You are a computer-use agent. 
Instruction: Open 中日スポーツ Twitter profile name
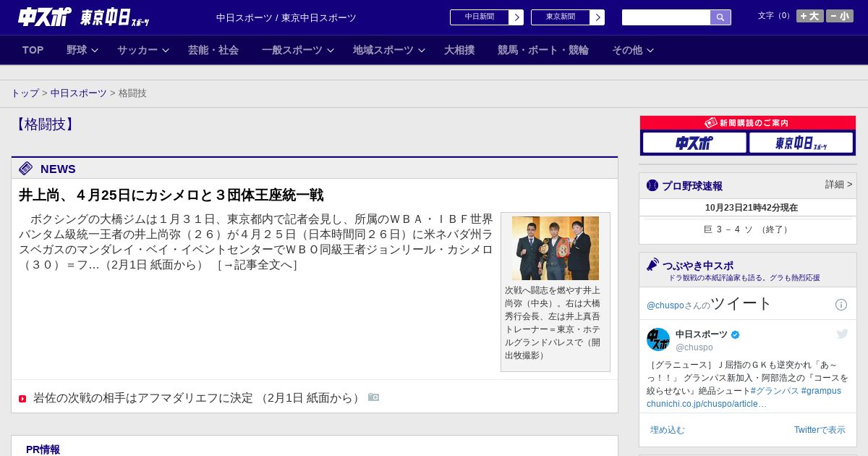tap(702, 334)
